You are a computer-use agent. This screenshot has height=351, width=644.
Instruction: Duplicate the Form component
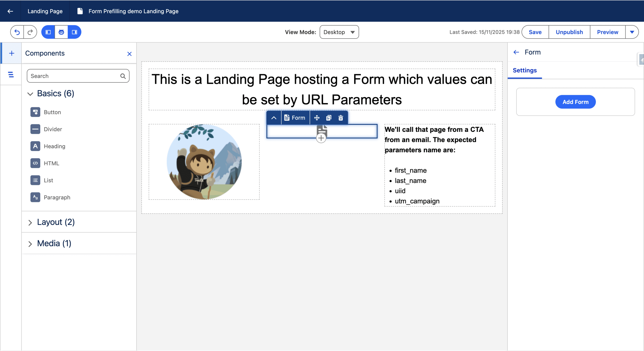(x=329, y=118)
